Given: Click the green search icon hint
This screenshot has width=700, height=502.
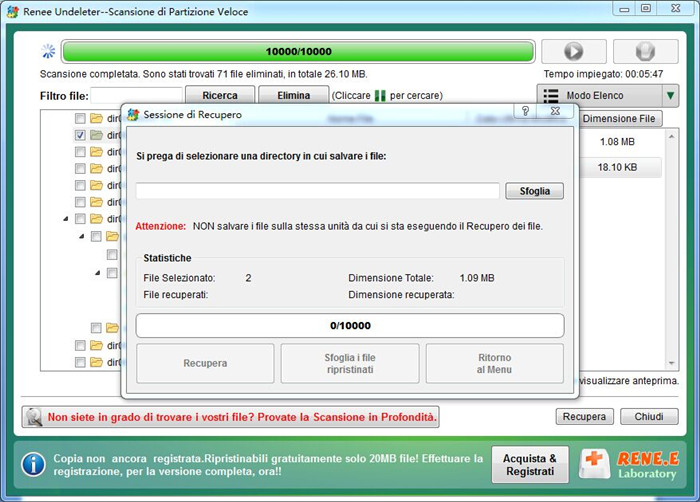Looking at the screenshot, I should pos(380,96).
